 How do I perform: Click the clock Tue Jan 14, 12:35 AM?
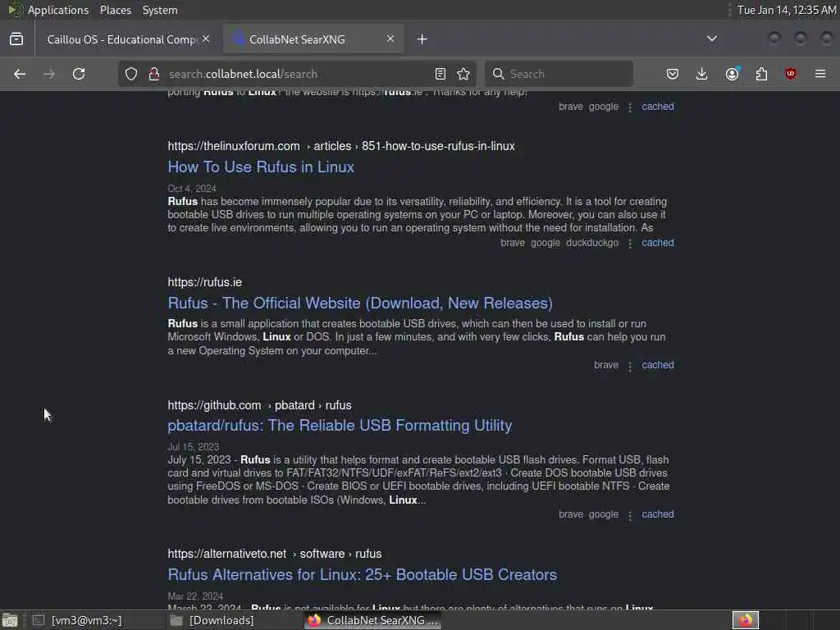[787, 10]
